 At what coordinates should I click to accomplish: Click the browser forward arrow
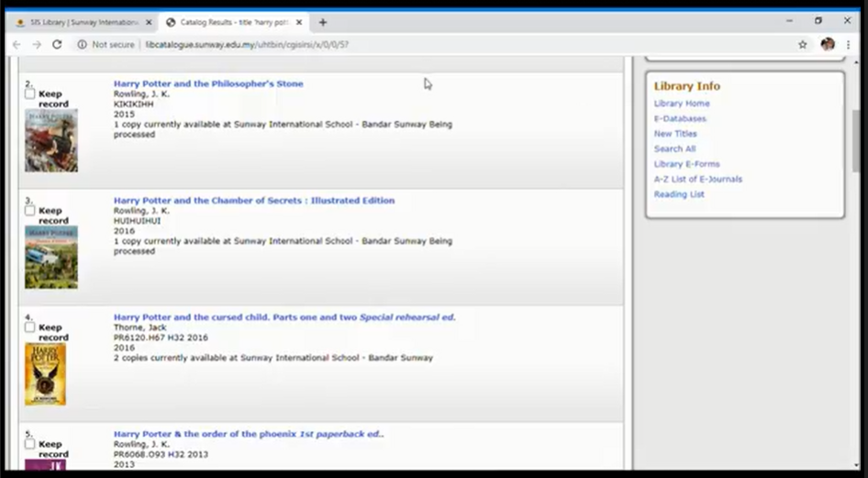pyautogui.click(x=37, y=45)
